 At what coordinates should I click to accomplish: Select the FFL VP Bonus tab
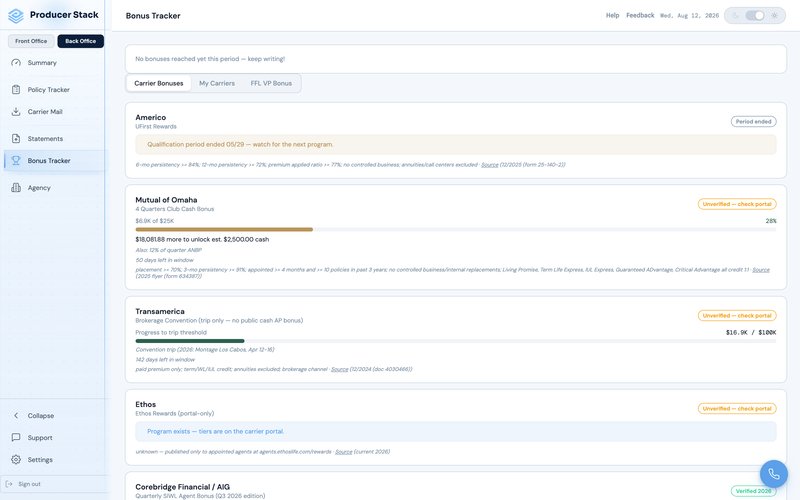pyautogui.click(x=271, y=83)
